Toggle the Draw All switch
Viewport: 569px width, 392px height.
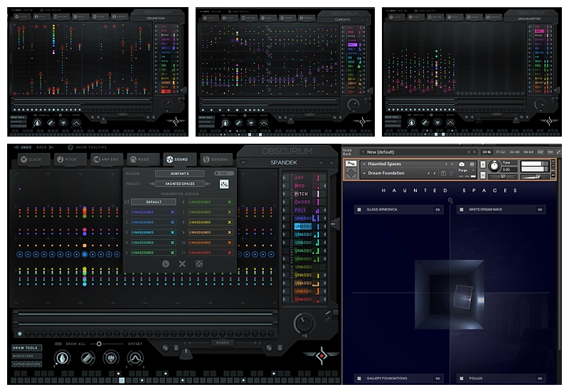58,344
